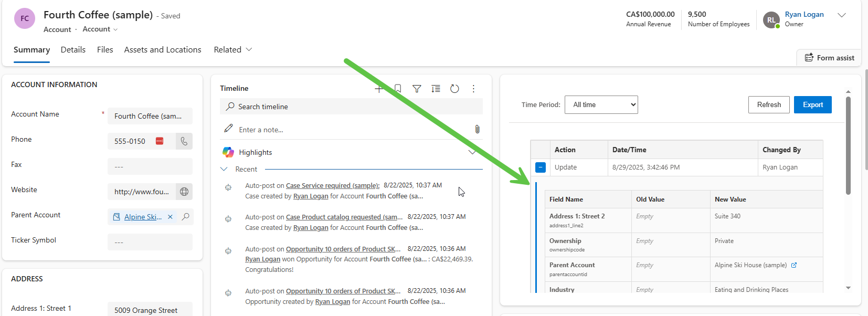Click the audit history scrollbar thumb
Image resolution: width=868 pixels, height=316 pixels.
(848, 145)
